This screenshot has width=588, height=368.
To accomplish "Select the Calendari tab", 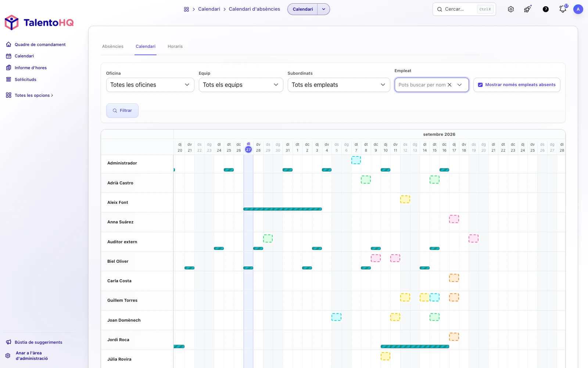I will pos(146,46).
